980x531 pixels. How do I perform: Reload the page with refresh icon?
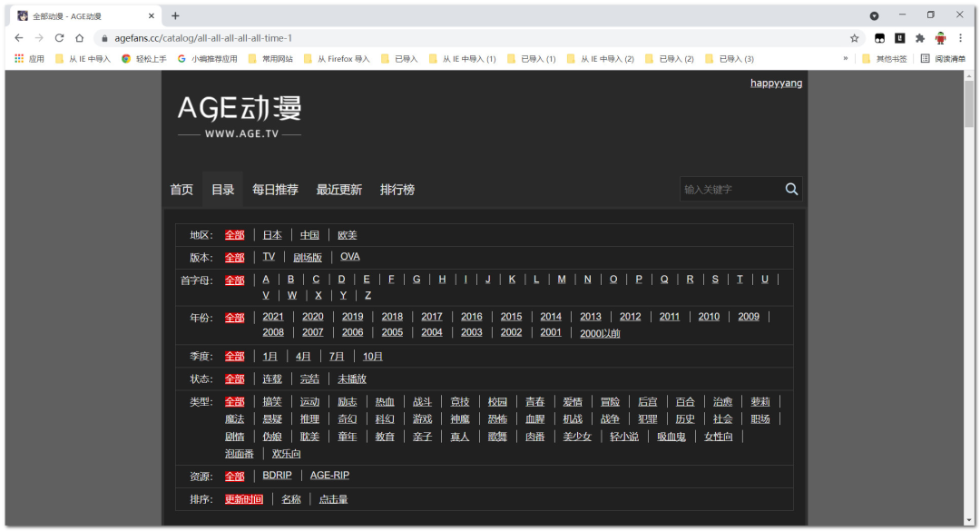click(60, 38)
